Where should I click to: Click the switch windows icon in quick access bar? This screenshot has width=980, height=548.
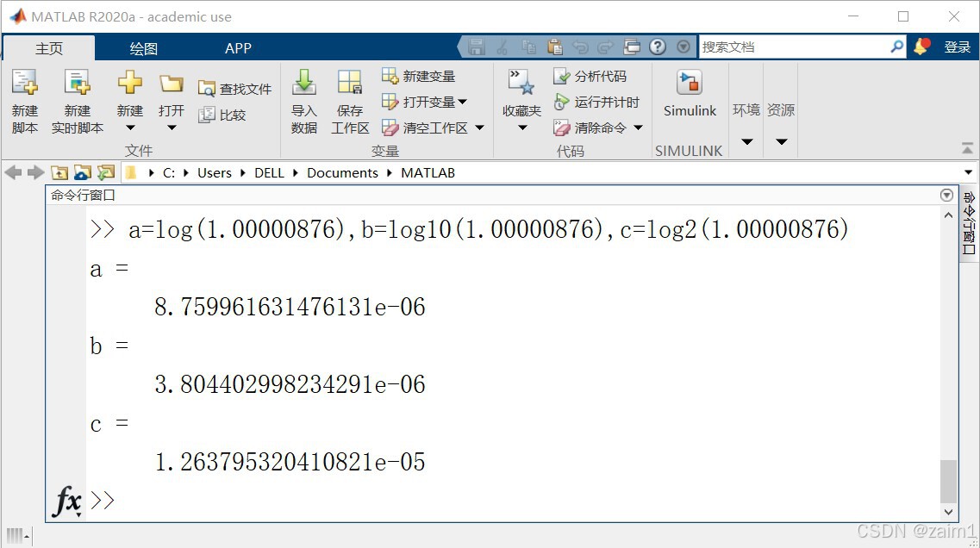[632, 47]
